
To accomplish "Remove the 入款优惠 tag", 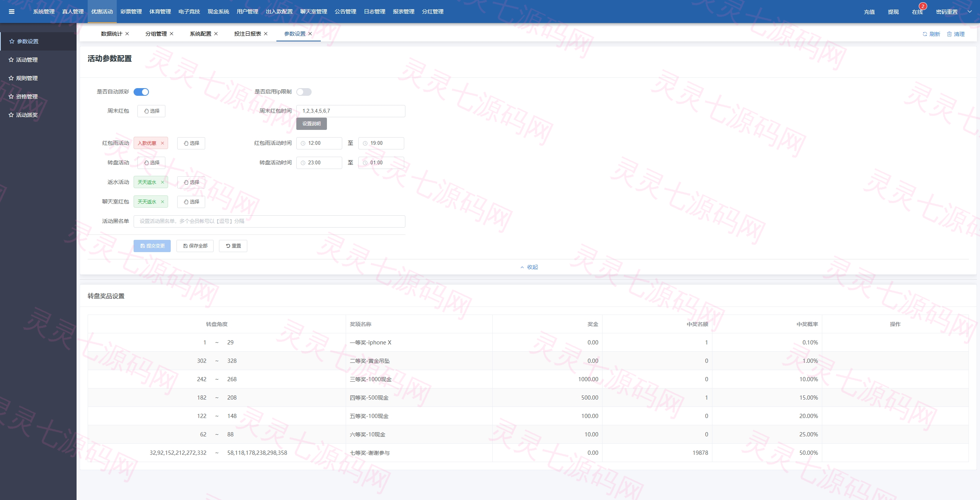I will [x=162, y=143].
